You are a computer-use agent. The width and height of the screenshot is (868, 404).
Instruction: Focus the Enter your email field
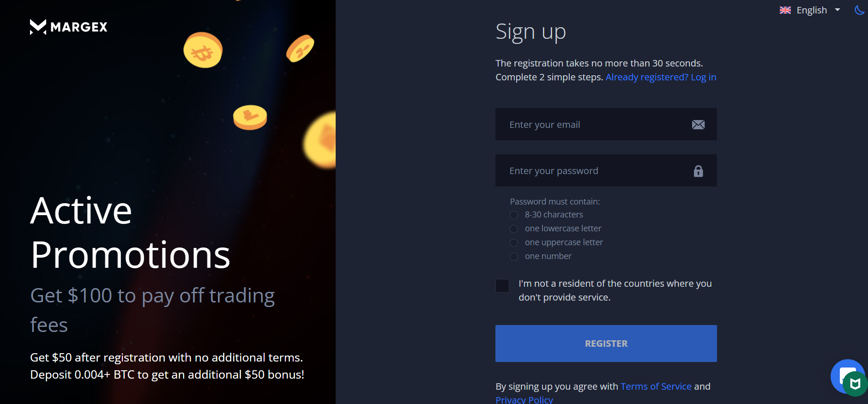click(606, 124)
